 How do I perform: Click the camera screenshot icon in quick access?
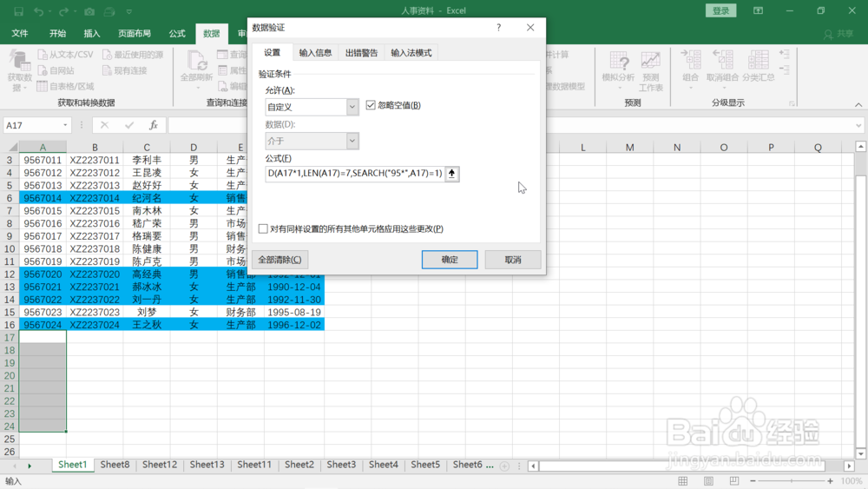click(x=89, y=11)
